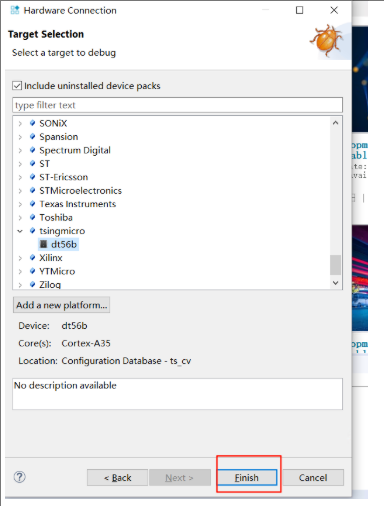The height and width of the screenshot is (506, 384).
Task: Expand the ST vendor node
Action: click(x=20, y=164)
